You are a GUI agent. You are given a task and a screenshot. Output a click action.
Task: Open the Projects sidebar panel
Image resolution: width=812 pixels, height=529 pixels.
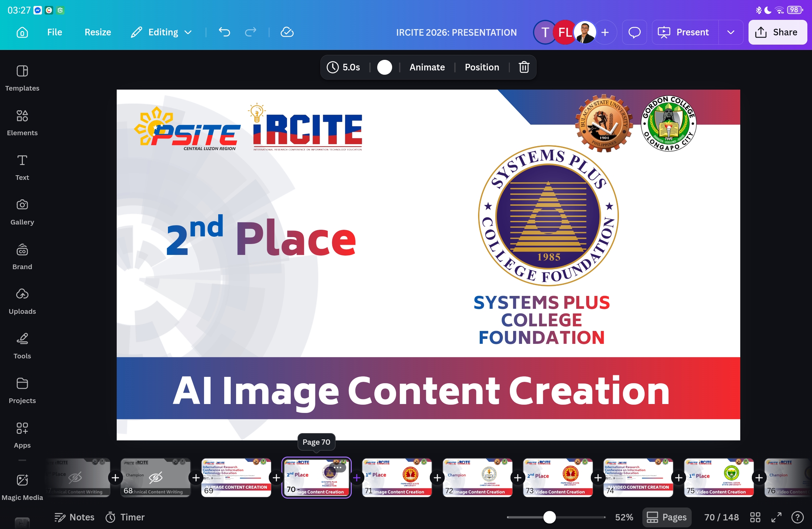[22, 390]
